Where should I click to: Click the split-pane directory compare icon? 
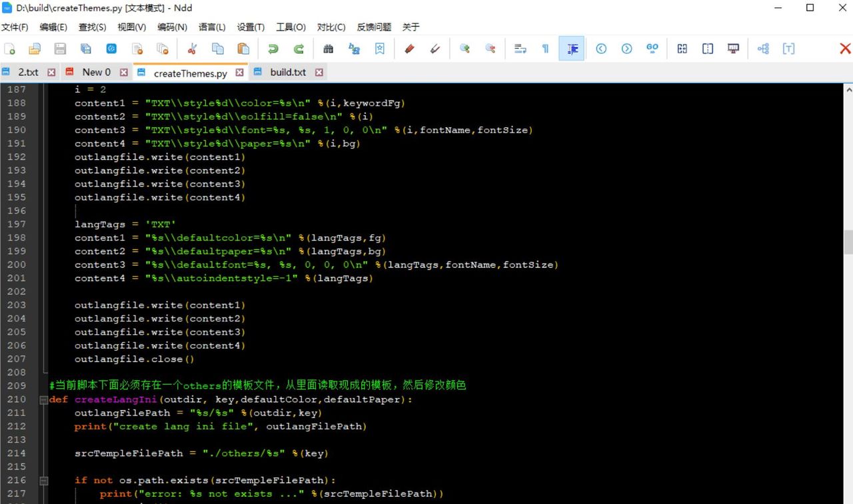tap(708, 49)
